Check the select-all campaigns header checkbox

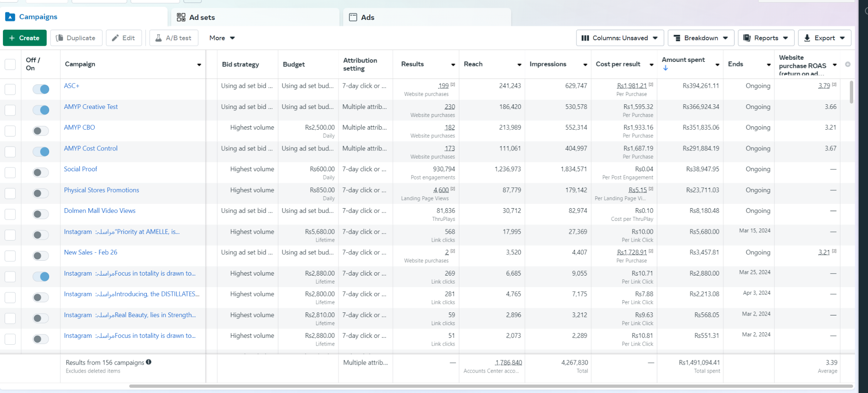(x=10, y=64)
